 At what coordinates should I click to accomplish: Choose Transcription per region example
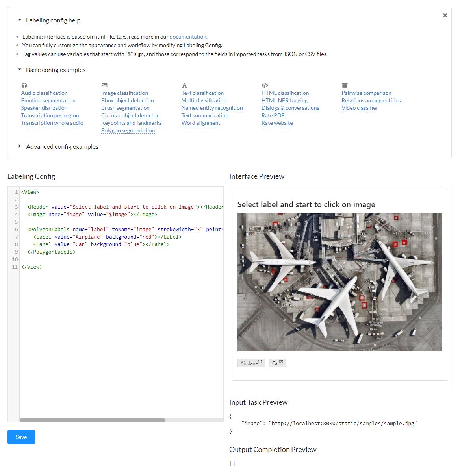(50, 116)
